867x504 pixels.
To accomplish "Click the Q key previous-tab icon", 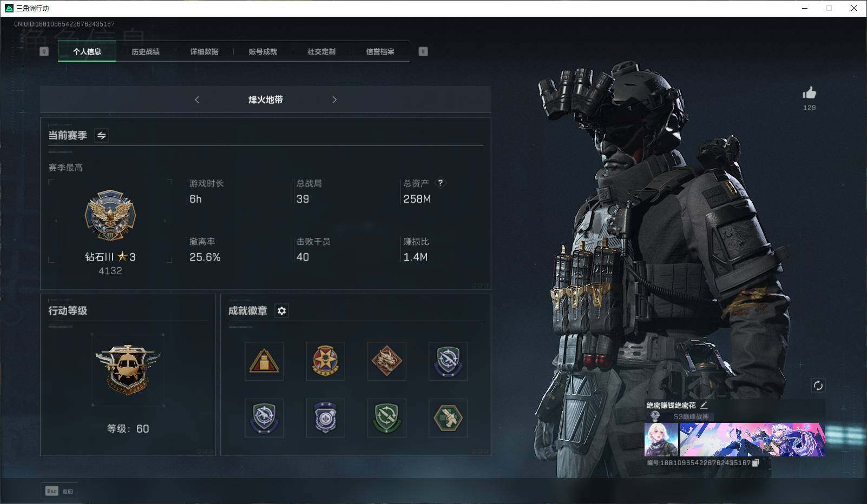I will click(x=44, y=51).
